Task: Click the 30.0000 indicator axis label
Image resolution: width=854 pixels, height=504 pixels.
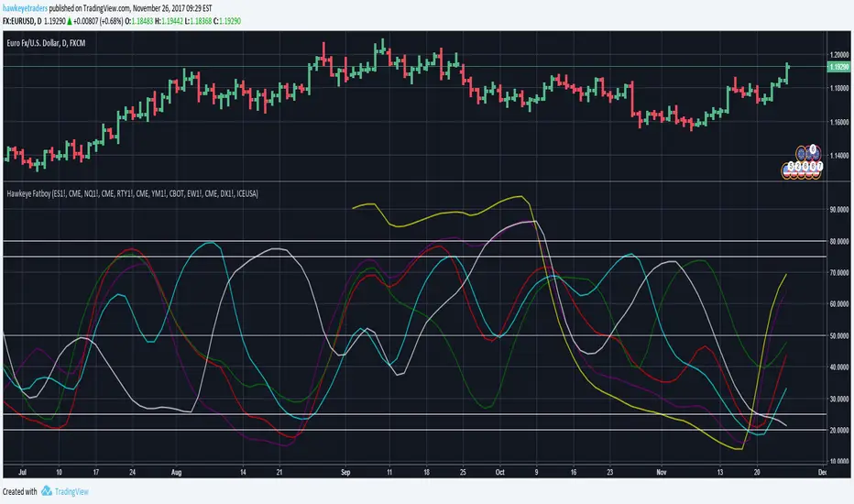Action: 839,399
